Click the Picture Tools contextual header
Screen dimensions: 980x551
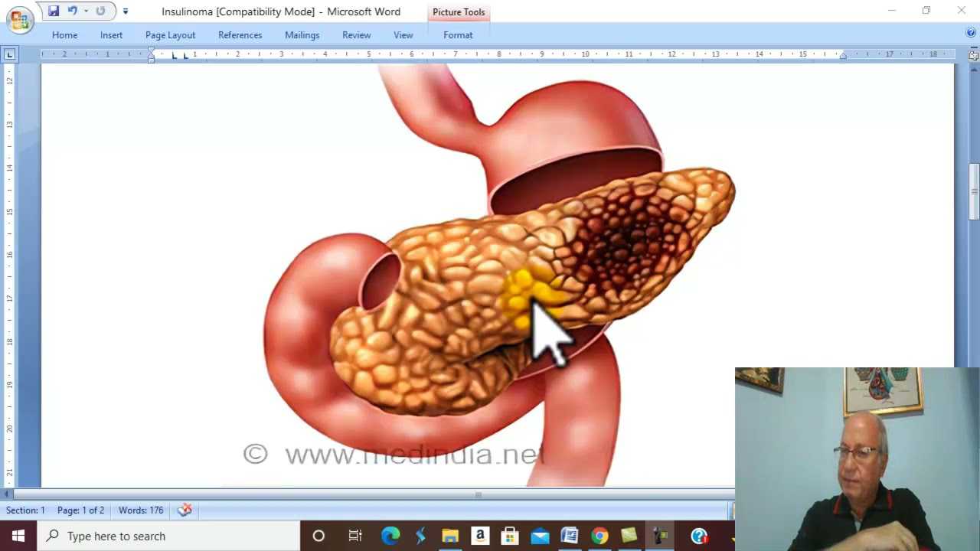pos(459,12)
